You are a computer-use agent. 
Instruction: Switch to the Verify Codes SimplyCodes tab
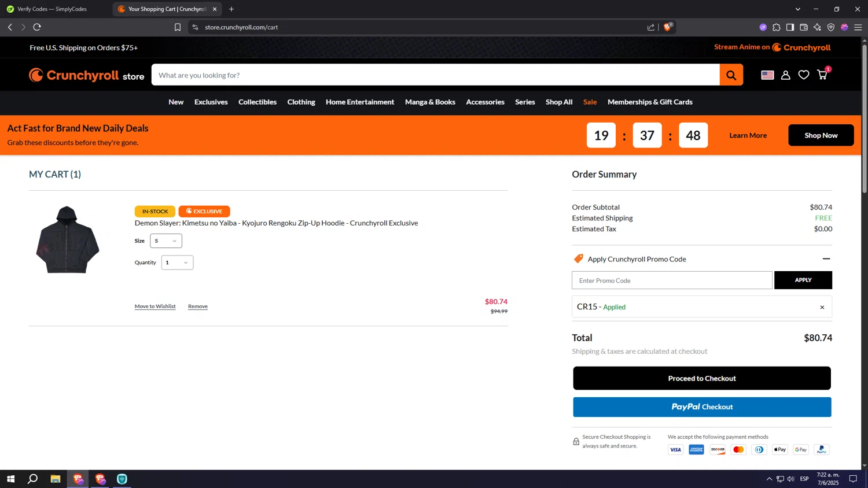click(x=52, y=9)
